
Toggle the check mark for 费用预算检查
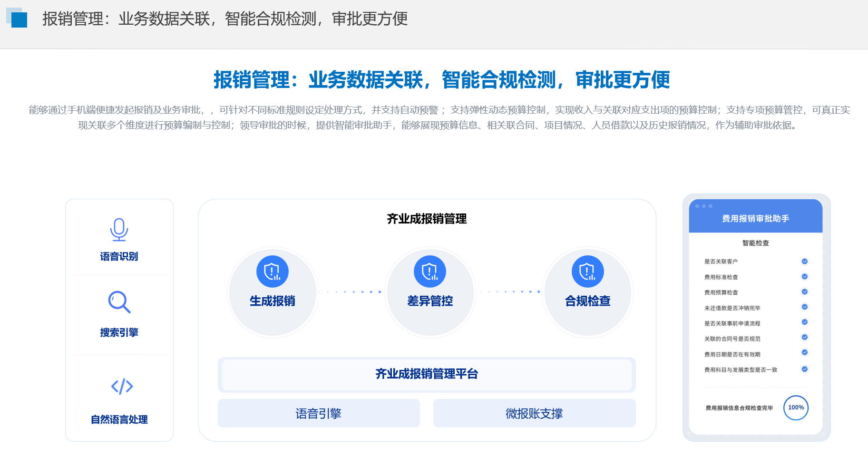tap(805, 291)
